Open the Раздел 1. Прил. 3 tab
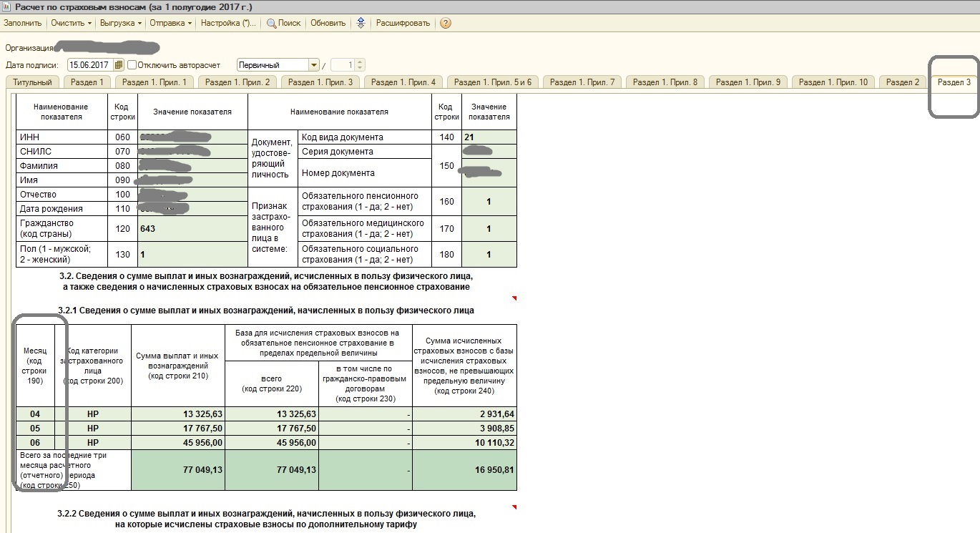980x533 pixels. 321,82
